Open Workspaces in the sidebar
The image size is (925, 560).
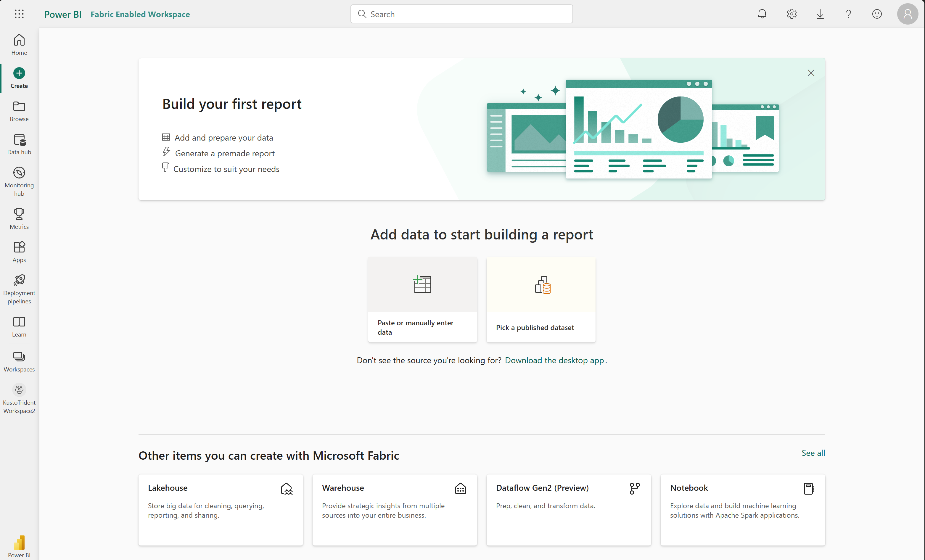(x=19, y=362)
